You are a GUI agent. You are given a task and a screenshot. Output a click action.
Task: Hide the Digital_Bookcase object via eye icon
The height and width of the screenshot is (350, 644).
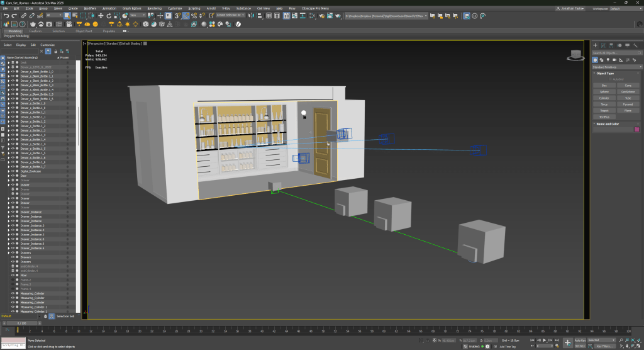(13, 171)
